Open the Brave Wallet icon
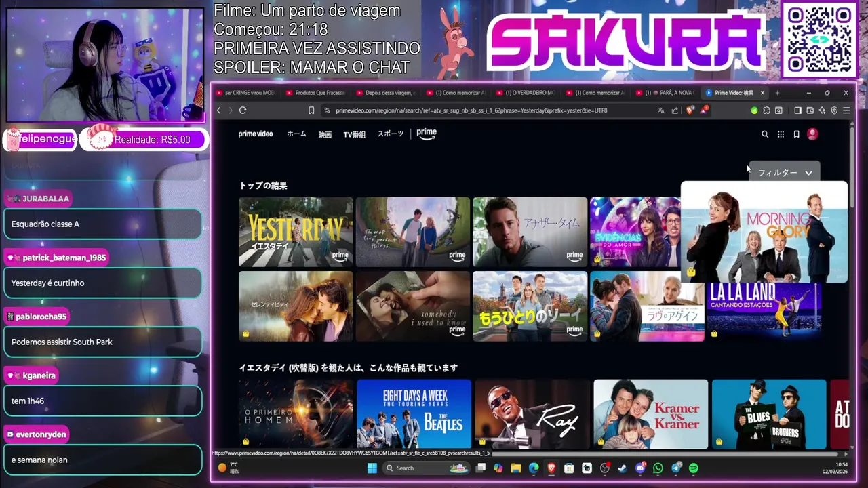This screenshot has height=488, width=868. tap(810, 110)
